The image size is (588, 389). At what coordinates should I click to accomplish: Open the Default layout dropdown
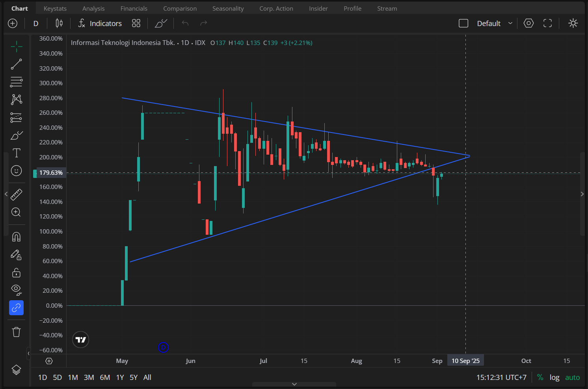coord(495,23)
